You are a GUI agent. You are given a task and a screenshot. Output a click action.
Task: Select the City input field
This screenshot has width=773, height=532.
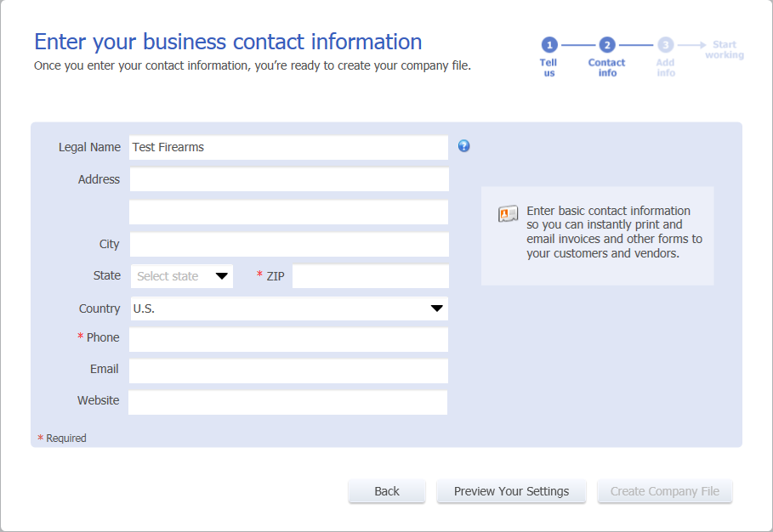click(x=289, y=244)
